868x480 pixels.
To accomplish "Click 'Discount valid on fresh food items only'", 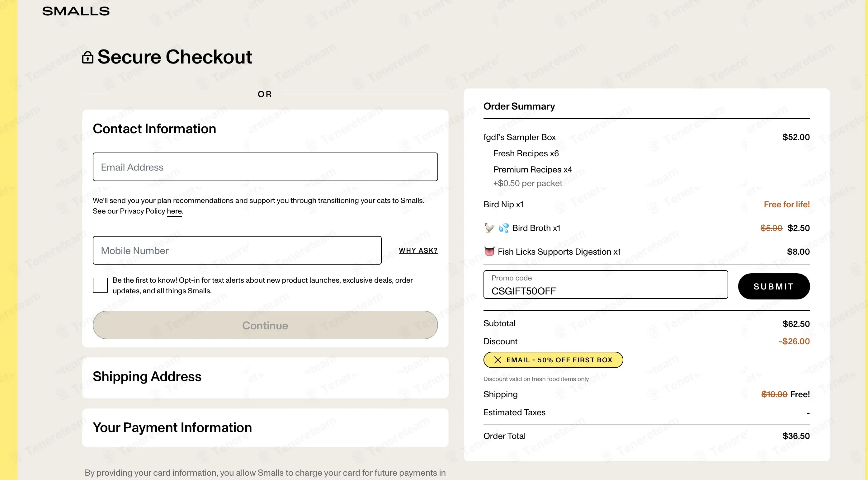I will 536,379.
